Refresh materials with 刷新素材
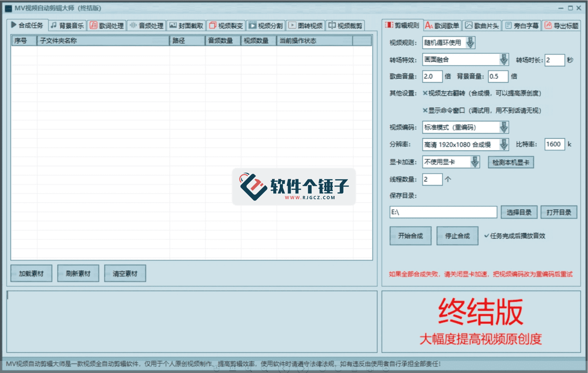588x373 pixels. [78, 273]
